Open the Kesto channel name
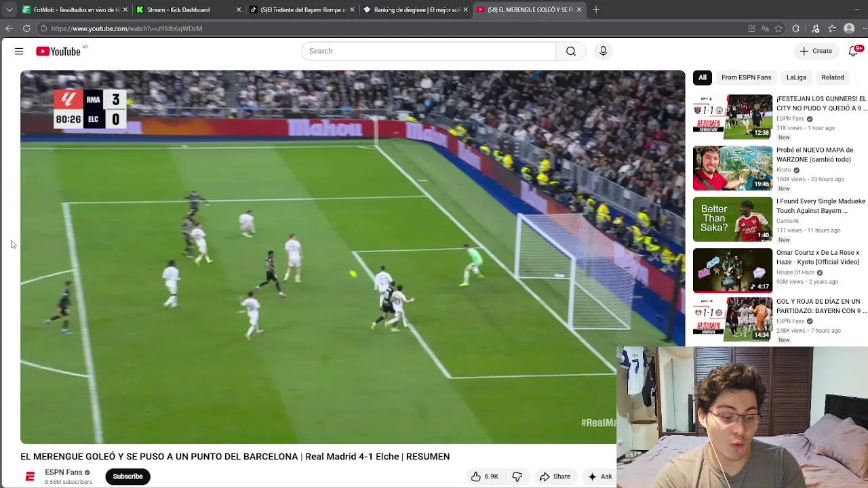The width and height of the screenshot is (868, 488). click(x=784, y=170)
